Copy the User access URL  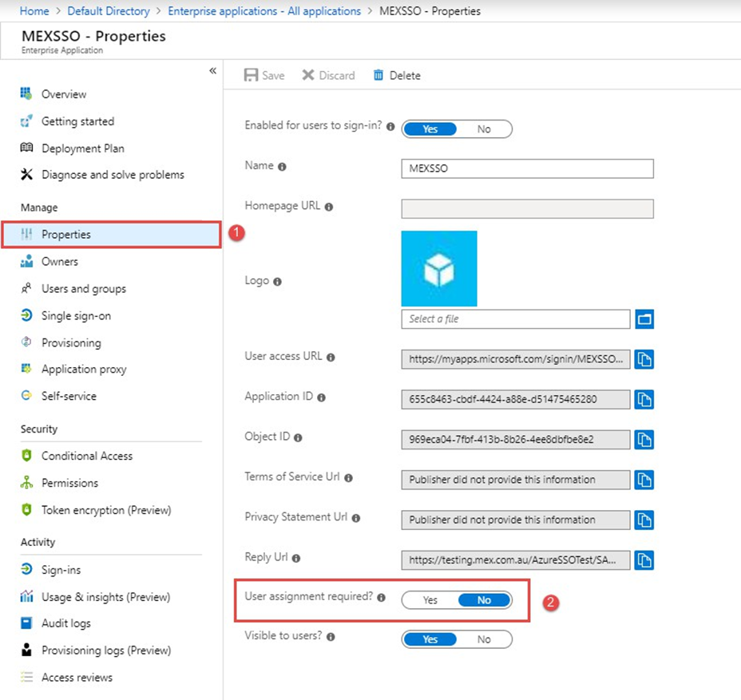(x=644, y=359)
